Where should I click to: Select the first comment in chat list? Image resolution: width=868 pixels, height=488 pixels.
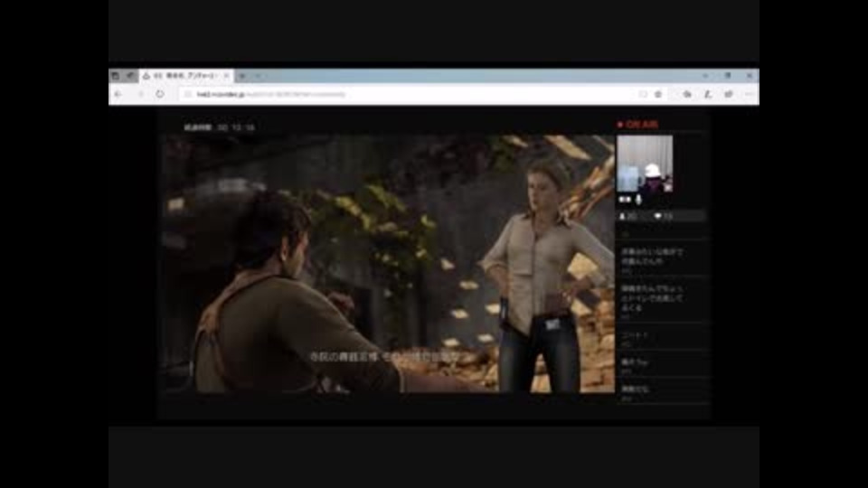tap(661, 258)
